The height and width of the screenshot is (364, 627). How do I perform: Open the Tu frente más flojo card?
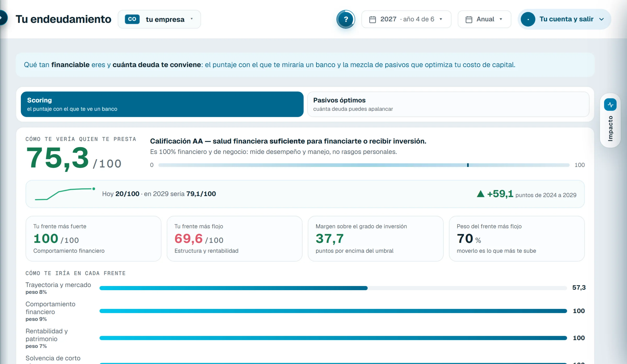tap(235, 238)
